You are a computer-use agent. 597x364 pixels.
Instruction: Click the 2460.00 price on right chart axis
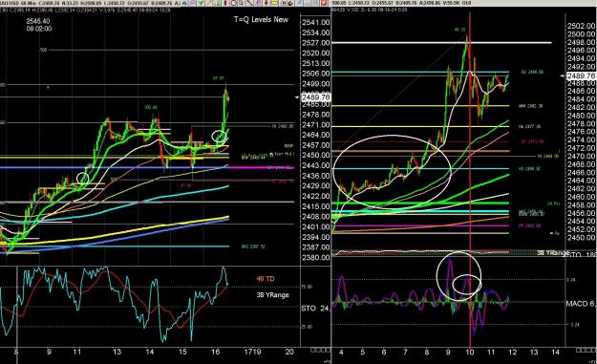click(x=581, y=197)
